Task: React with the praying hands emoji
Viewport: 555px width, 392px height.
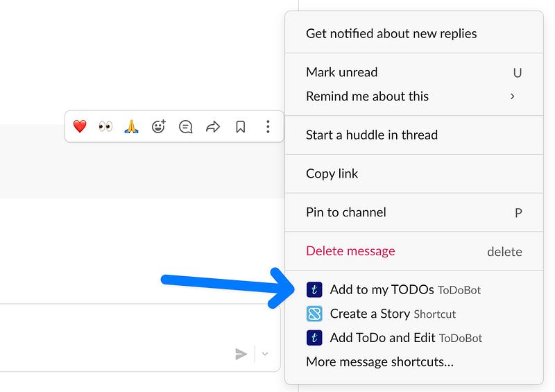Action: (131, 126)
